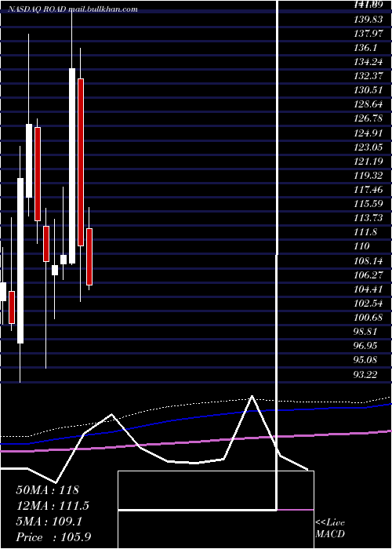
Task: Click the 128.64 price axis label
Action: [x=368, y=104]
